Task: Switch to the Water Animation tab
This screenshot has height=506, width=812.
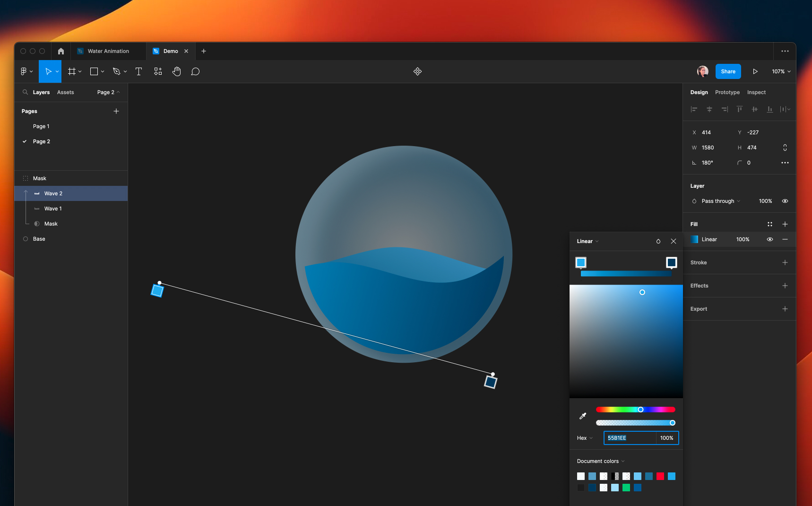Action: pos(108,51)
